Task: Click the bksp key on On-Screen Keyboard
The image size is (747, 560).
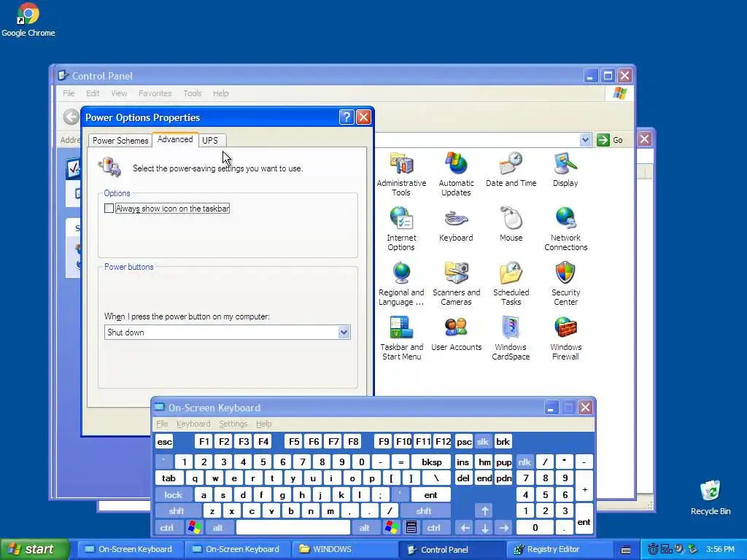Action: pos(432,462)
